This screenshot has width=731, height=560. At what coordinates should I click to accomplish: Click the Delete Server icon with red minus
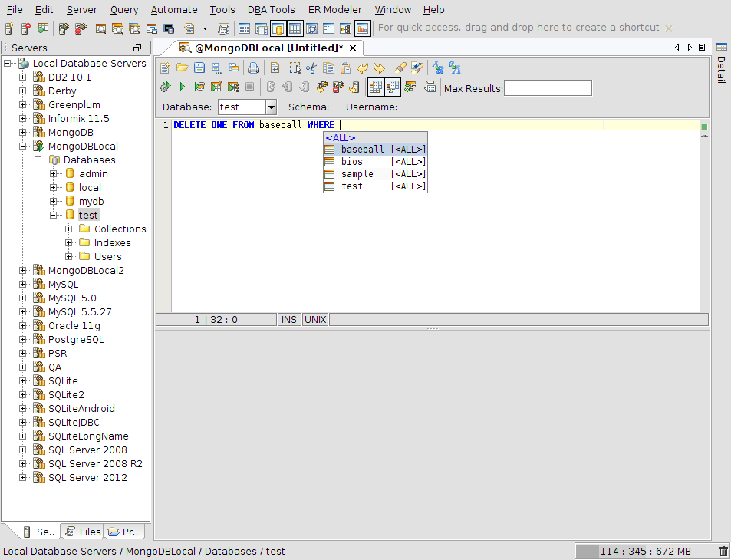[x=25, y=28]
